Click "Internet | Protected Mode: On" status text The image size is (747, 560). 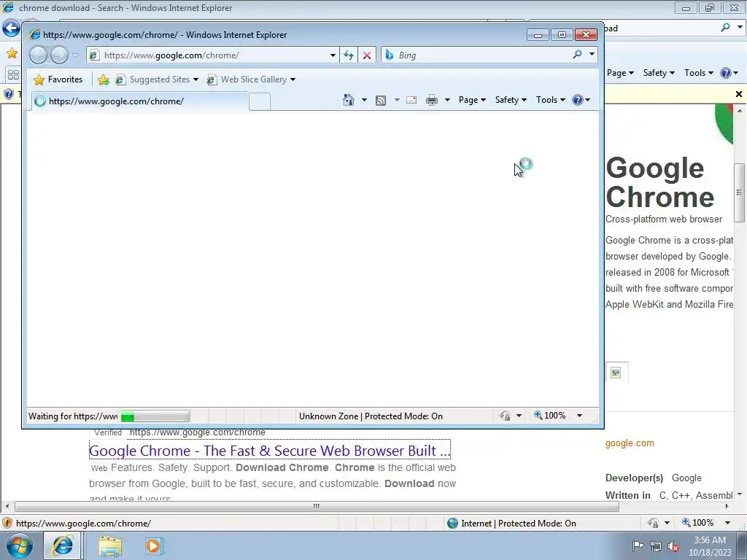tap(519, 524)
